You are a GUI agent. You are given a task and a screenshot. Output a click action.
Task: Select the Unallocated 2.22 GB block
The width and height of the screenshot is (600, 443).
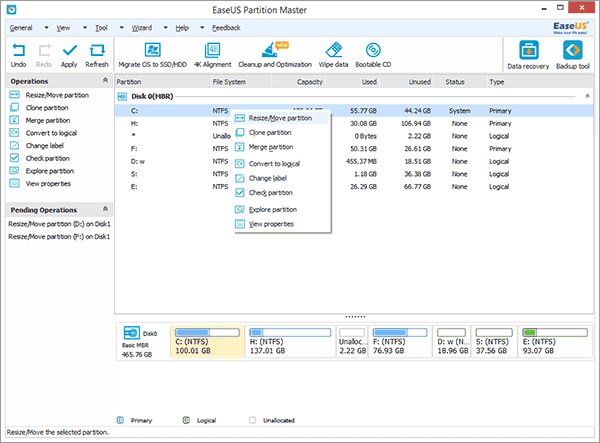click(x=352, y=342)
